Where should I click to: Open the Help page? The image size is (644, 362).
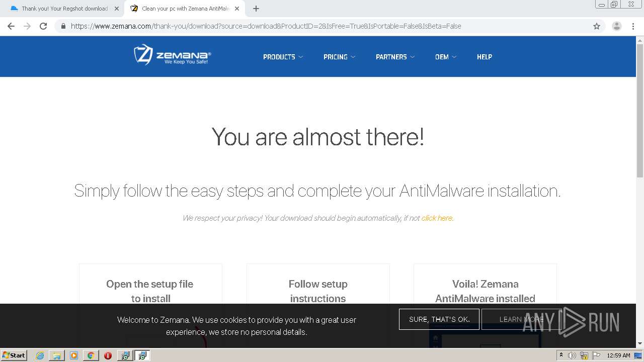[485, 57]
